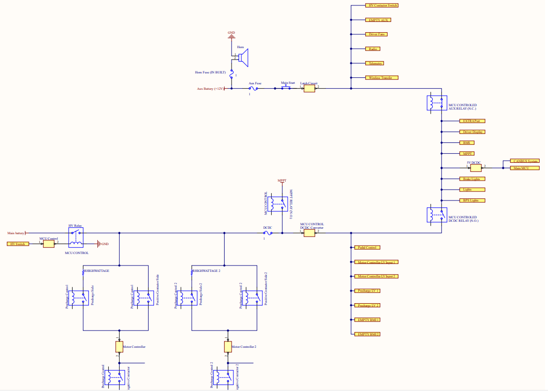This screenshot has height=392, width=548.
Task: Select the Telemetry port
Action: point(375,63)
